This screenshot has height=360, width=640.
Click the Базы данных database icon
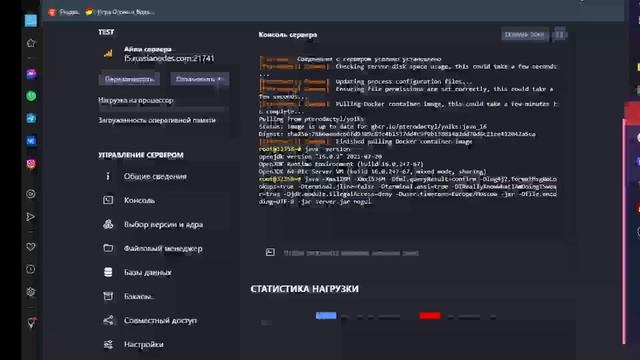pyautogui.click(x=108, y=272)
